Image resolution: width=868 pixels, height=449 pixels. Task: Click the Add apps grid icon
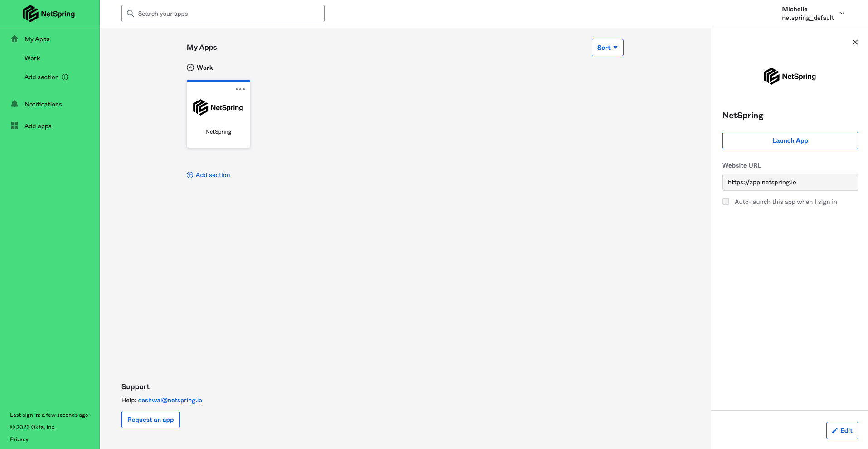[15, 126]
